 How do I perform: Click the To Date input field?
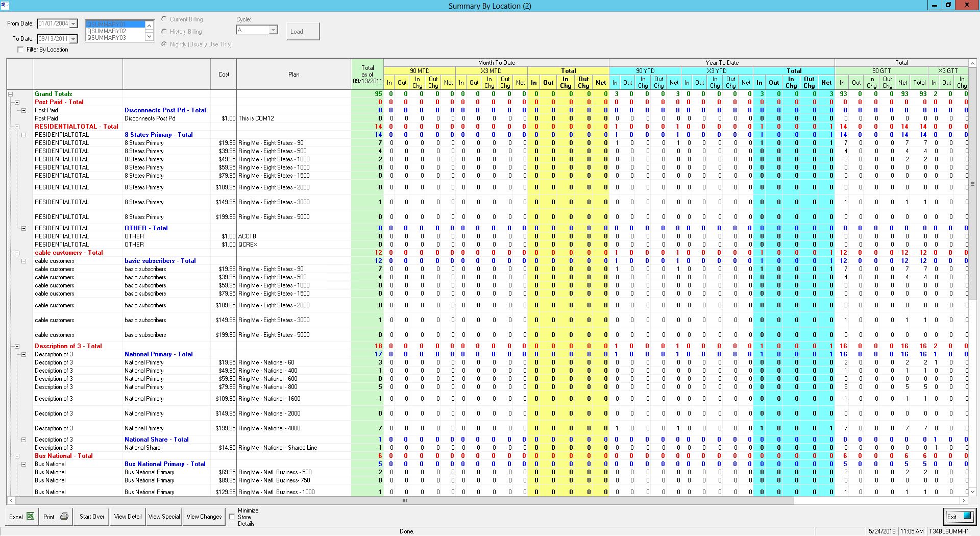pos(53,39)
